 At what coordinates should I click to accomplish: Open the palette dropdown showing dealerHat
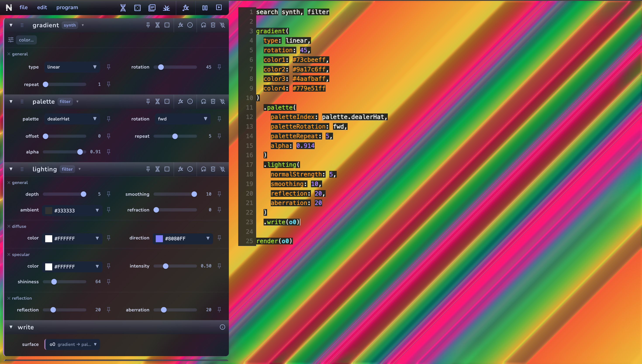72,119
